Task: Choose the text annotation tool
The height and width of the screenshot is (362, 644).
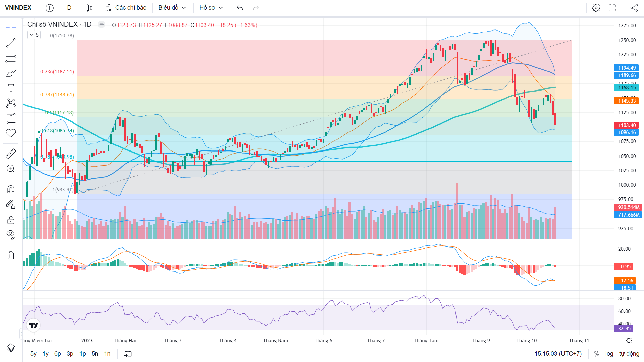Action: 11,88
